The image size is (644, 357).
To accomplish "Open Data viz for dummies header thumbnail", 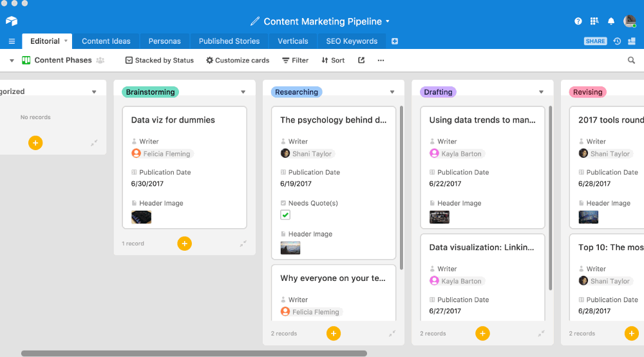I will coord(141,217).
